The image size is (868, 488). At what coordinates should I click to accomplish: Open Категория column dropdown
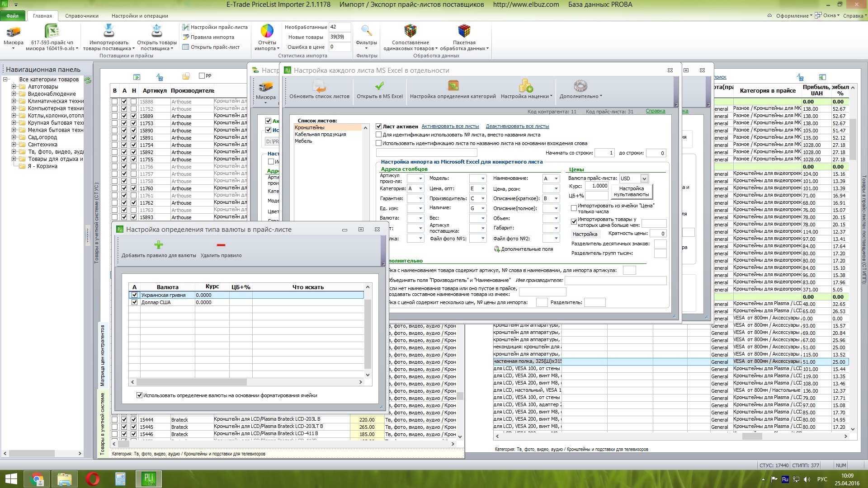click(x=420, y=189)
